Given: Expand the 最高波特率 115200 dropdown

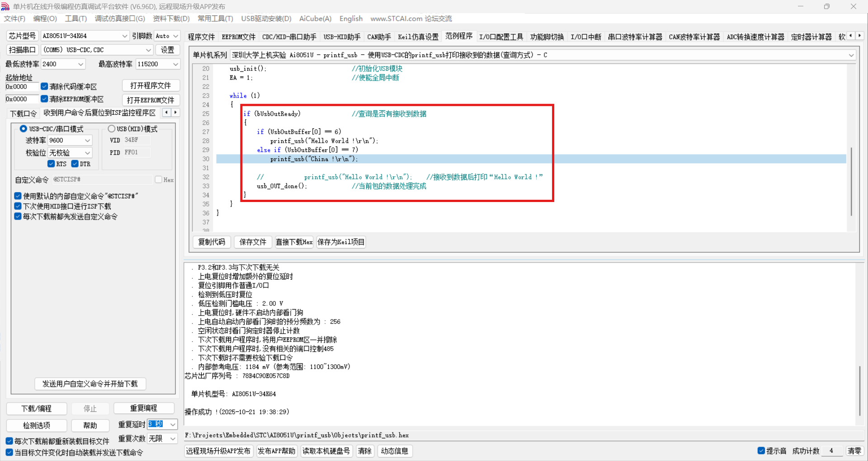Looking at the screenshot, I should pyautogui.click(x=175, y=64).
